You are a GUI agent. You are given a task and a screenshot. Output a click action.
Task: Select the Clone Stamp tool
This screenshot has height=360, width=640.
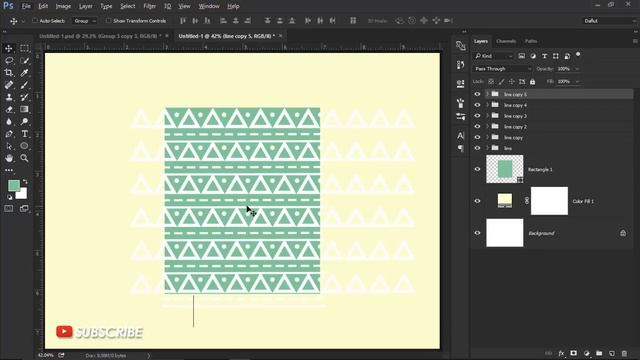tap(9, 97)
